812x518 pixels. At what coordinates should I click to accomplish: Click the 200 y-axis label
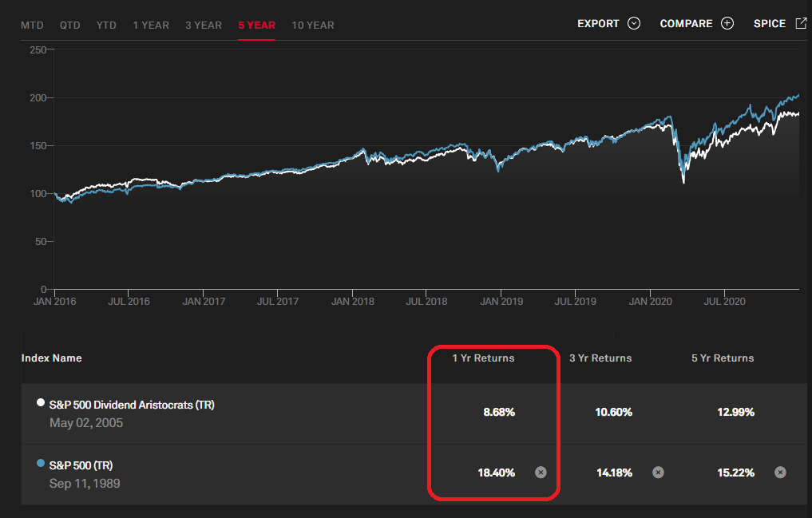click(38, 98)
